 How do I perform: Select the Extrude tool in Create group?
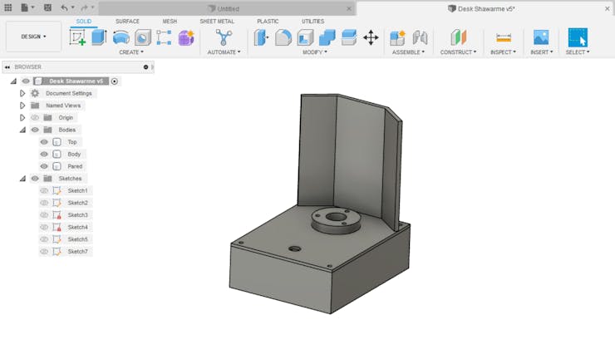click(x=99, y=37)
